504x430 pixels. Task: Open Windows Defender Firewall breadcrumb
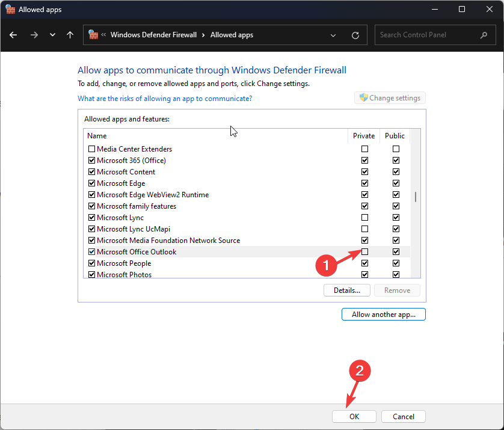(x=153, y=35)
